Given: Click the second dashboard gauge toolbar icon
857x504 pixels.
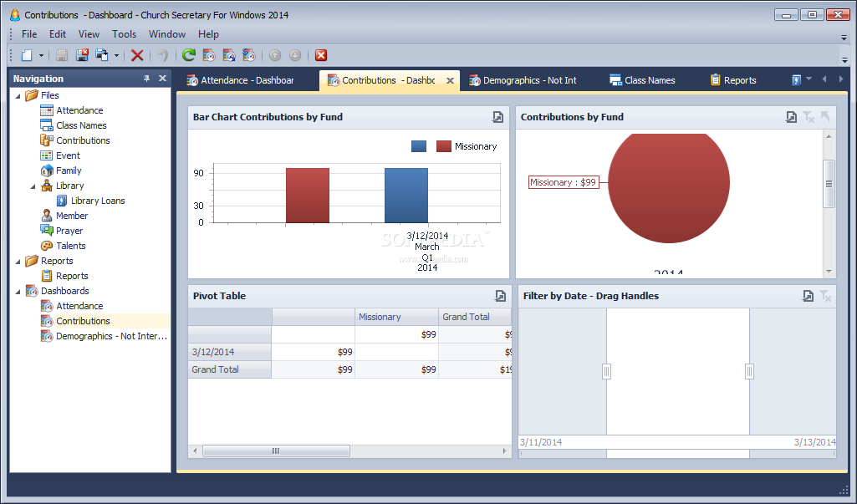Looking at the screenshot, I should pyautogui.click(x=228, y=55).
